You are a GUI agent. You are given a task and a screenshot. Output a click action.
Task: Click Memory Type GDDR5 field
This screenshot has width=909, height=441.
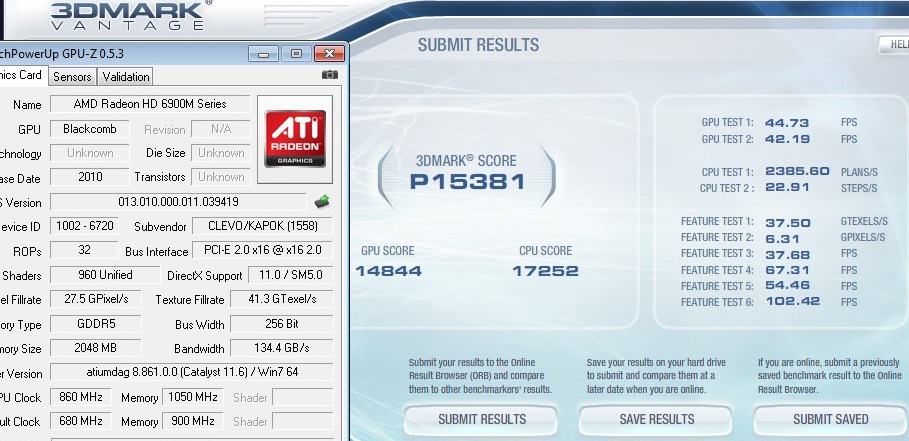tap(96, 323)
